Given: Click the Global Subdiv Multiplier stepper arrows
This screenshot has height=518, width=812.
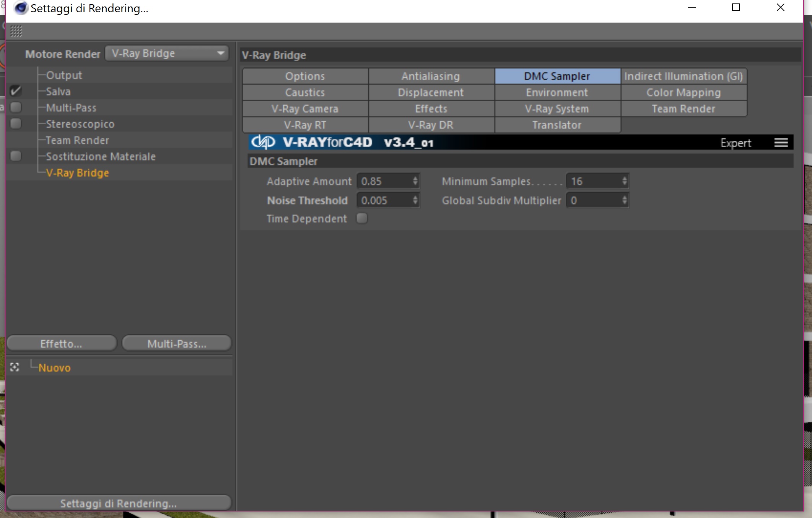Looking at the screenshot, I should [x=624, y=200].
